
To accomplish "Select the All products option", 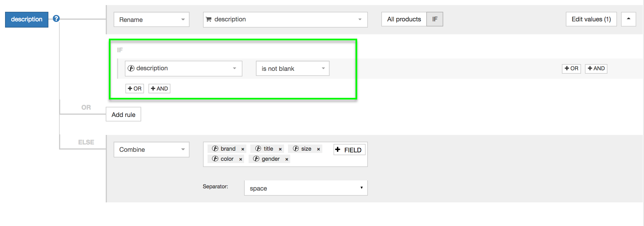I will (x=404, y=19).
